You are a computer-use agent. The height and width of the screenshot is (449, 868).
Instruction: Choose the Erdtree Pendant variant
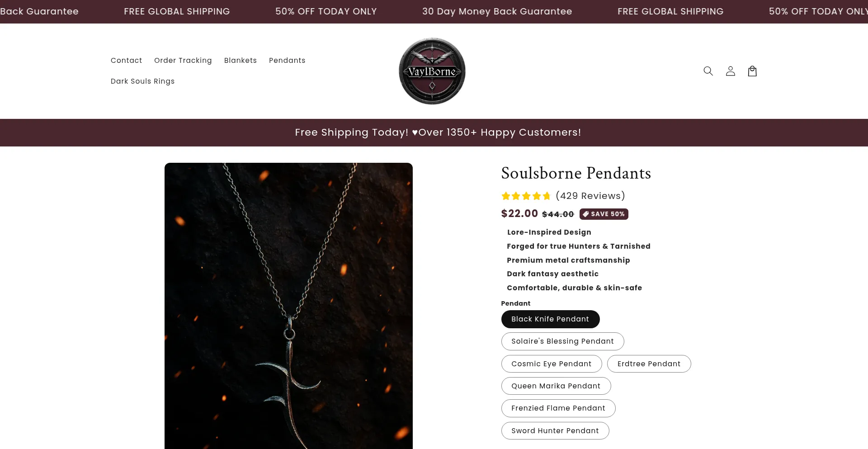point(649,364)
